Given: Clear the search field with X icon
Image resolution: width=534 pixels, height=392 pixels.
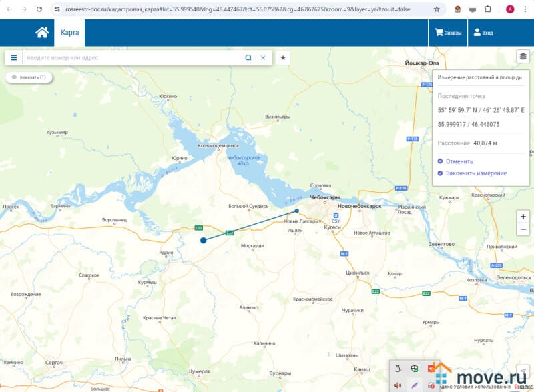Looking at the screenshot, I should point(263,58).
